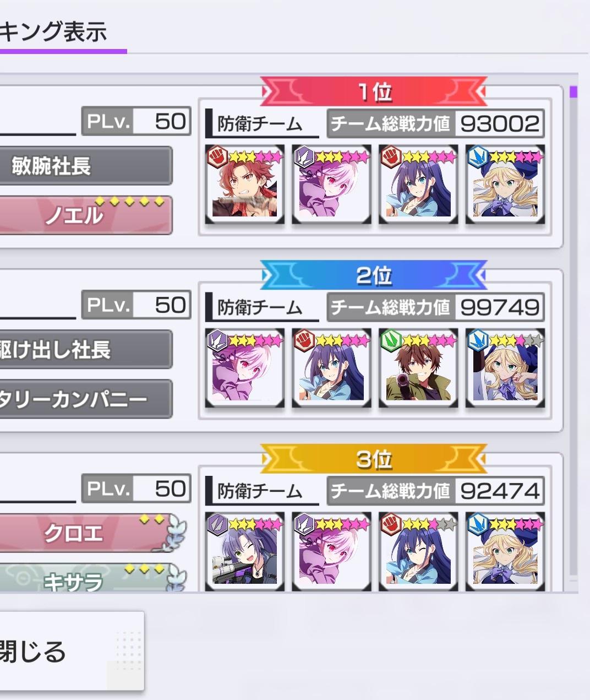This screenshot has width=590, height=700.
Task: Tap winking blue-haired girl in 3rd place team
Action: point(419,552)
